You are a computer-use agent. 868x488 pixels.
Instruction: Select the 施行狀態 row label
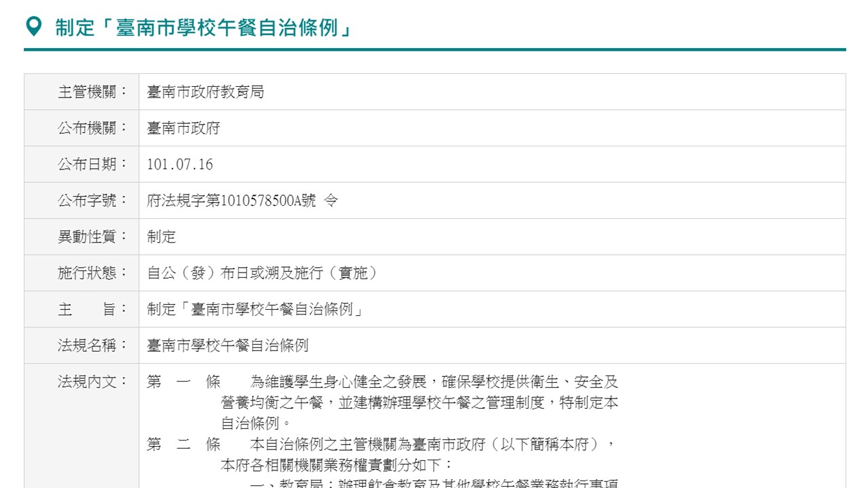(x=93, y=273)
